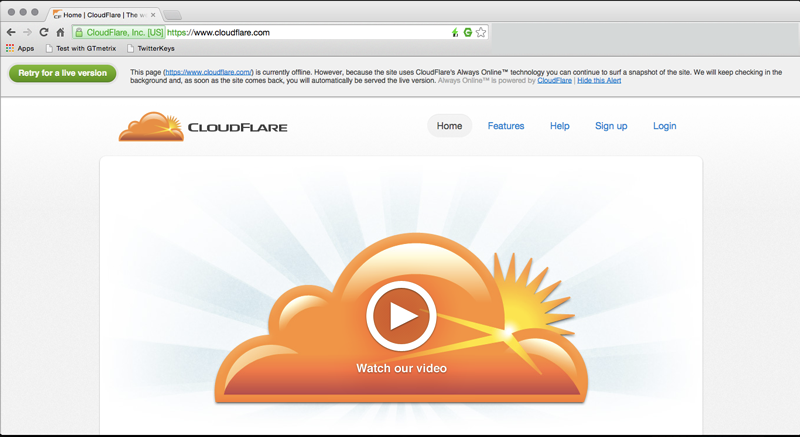Screen dimensions: 800x437
Task: Close the Home | CloudFlare tab
Action: pyautogui.click(x=153, y=15)
